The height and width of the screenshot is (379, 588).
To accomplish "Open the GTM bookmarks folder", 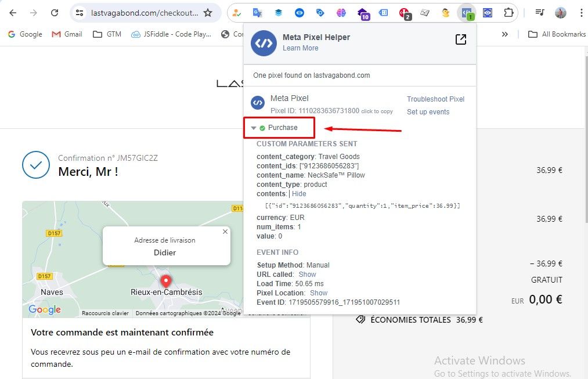I will 107,34.
